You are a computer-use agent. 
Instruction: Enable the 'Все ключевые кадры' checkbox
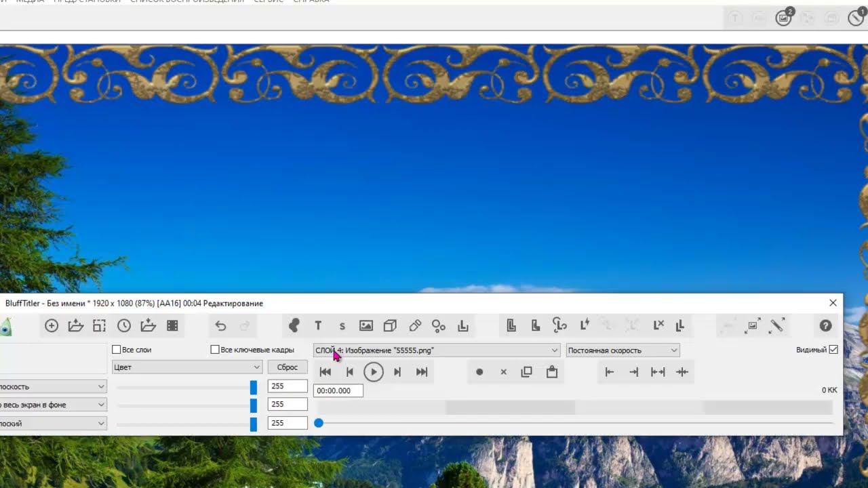click(x=215, y=350)
